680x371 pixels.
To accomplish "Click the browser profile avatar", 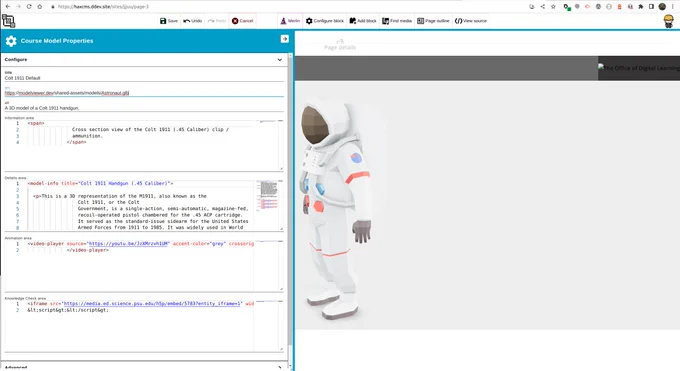I will 662,7.
